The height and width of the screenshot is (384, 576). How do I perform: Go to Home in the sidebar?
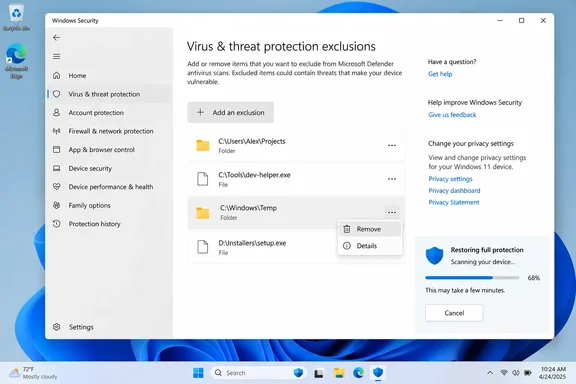click(109, 75)
